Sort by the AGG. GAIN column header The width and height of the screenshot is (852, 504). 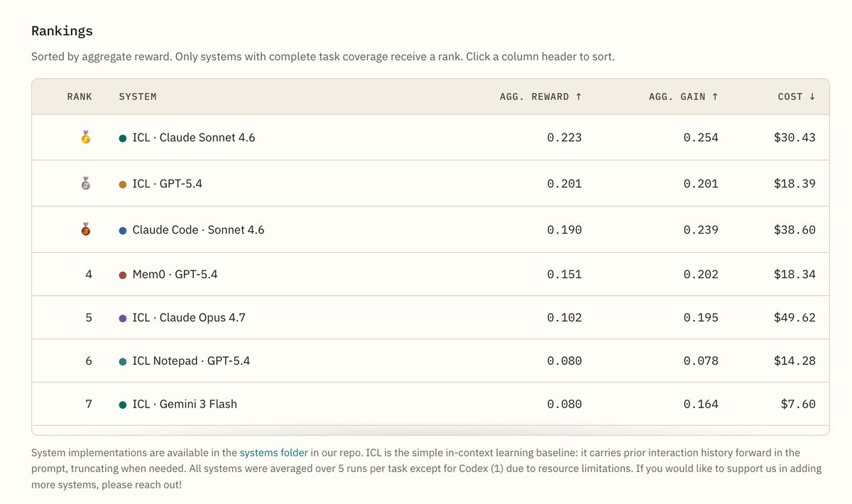pos(684,97)
